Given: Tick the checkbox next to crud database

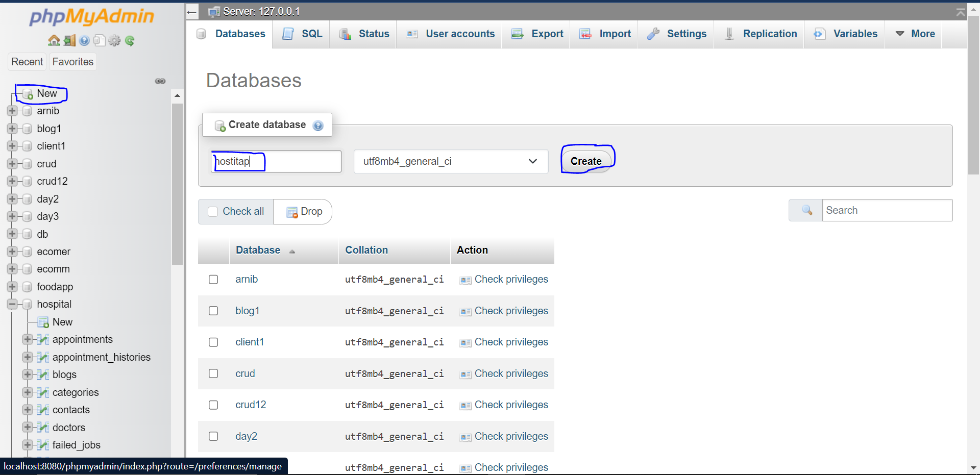Looking at the screenshot, I should pyautogui.click(x=213, y=373).
